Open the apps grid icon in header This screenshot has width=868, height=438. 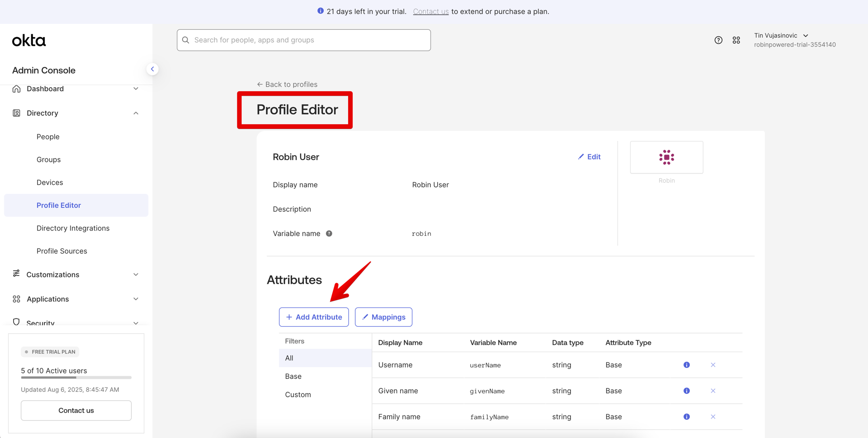pos(736,40)
